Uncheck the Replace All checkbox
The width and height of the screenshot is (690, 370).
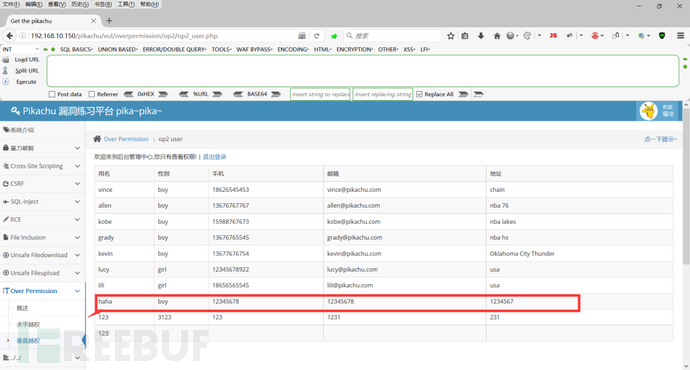pyautogui.click(x=419, y=94)
